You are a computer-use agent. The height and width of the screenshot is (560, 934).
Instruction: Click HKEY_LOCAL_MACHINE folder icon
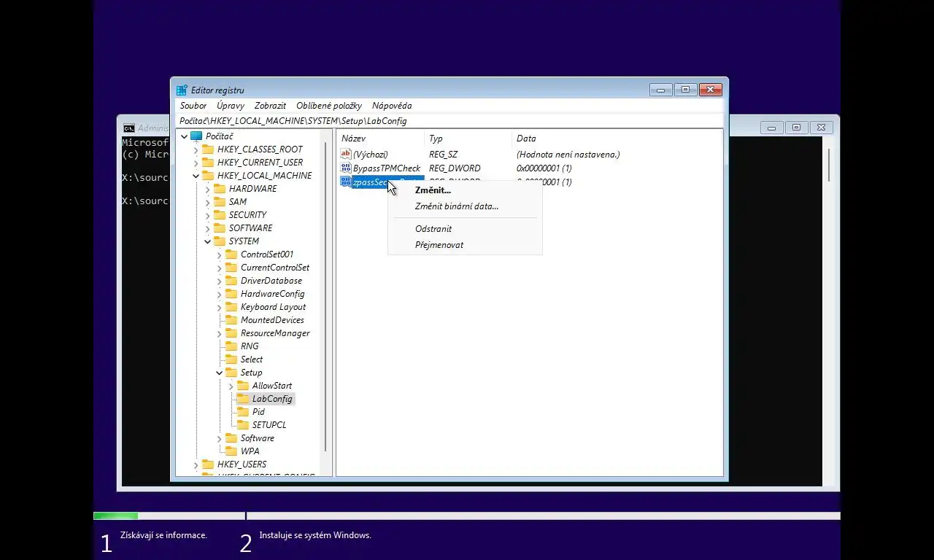[x=208, y=176]
